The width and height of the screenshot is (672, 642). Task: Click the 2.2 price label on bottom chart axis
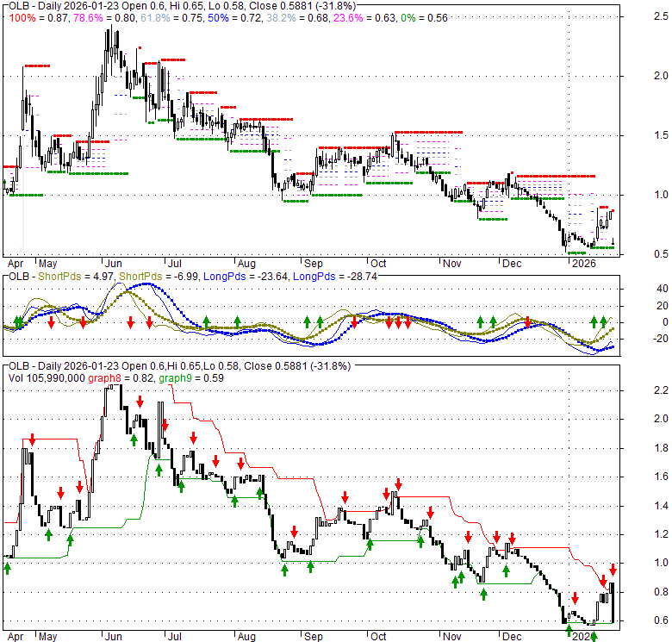[x=661, y=390]
